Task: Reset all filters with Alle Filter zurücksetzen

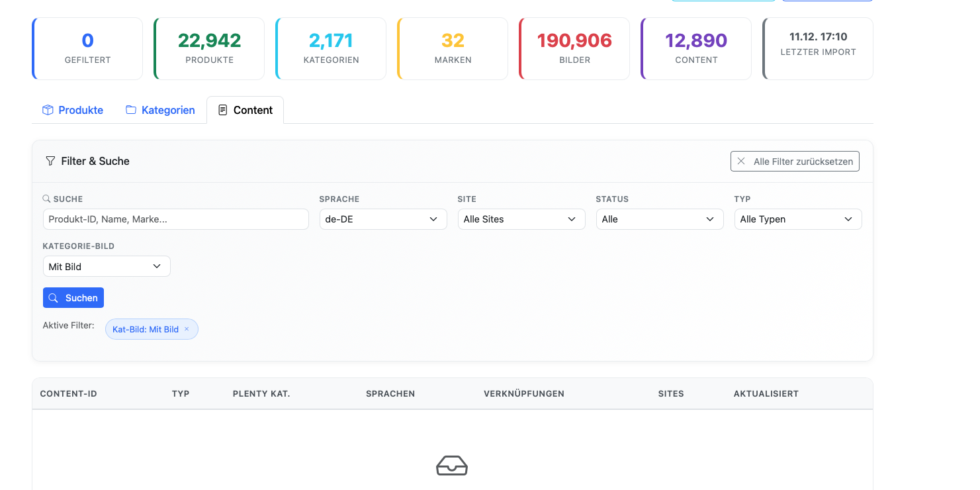Action: [x=795, y=162]
